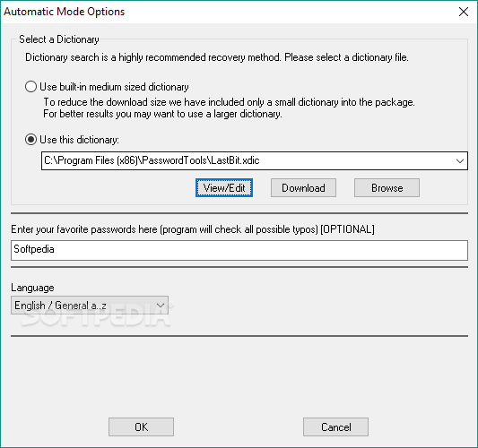The height and width of the screenshot is (448, 478).
Task: Click the favorite passwords field containing Softpedia
Action: [239, 250]
